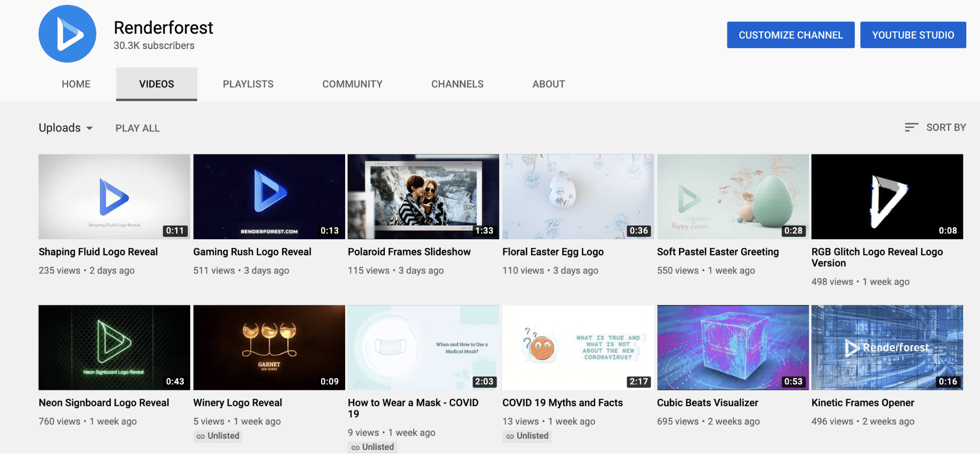Click '110 views • 3 days ago' text

pos(550,271)
